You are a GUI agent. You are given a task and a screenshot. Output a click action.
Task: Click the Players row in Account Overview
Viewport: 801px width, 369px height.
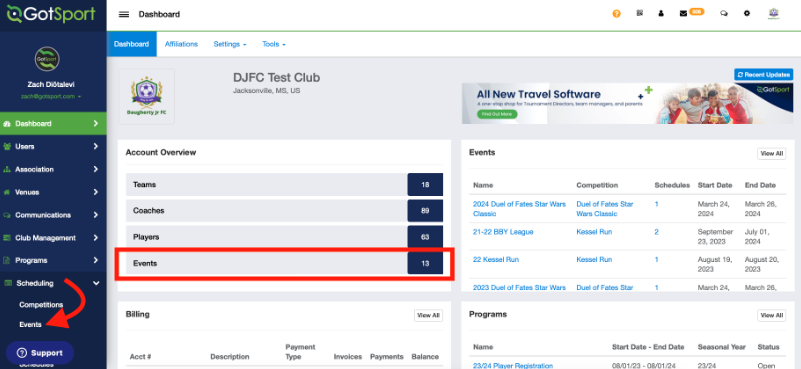tap(285, 237)
